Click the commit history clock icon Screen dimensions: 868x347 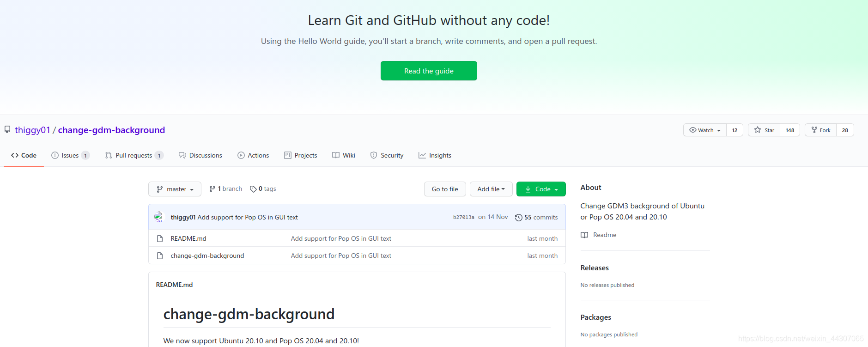click(519, 217)
